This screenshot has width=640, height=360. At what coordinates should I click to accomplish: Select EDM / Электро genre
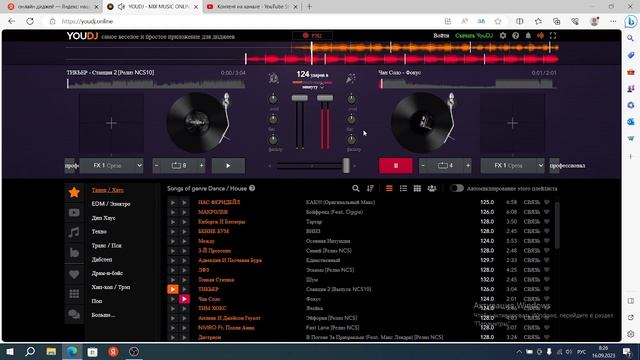tap(111, 204)
